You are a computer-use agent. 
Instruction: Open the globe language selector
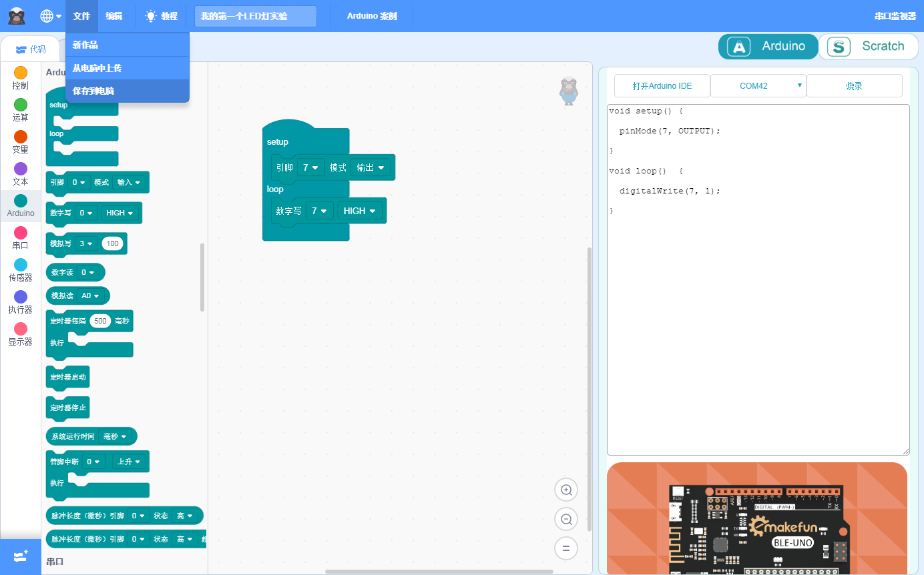[x=50, y=16]
